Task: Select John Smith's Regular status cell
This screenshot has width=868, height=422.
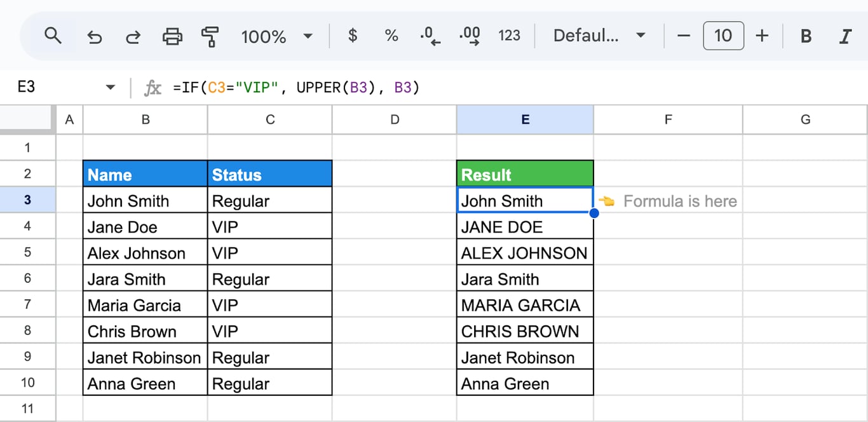Action: point(270,200)
